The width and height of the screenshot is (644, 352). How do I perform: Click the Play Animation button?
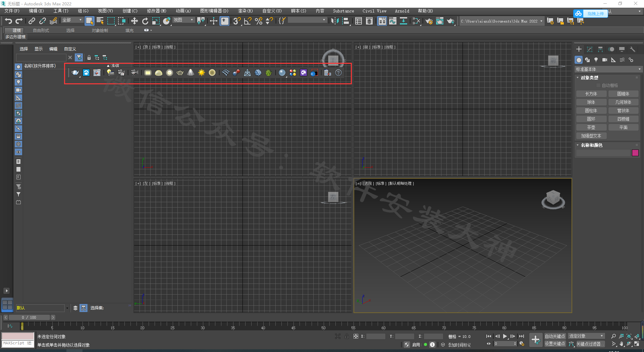click(x=505, y=336)
